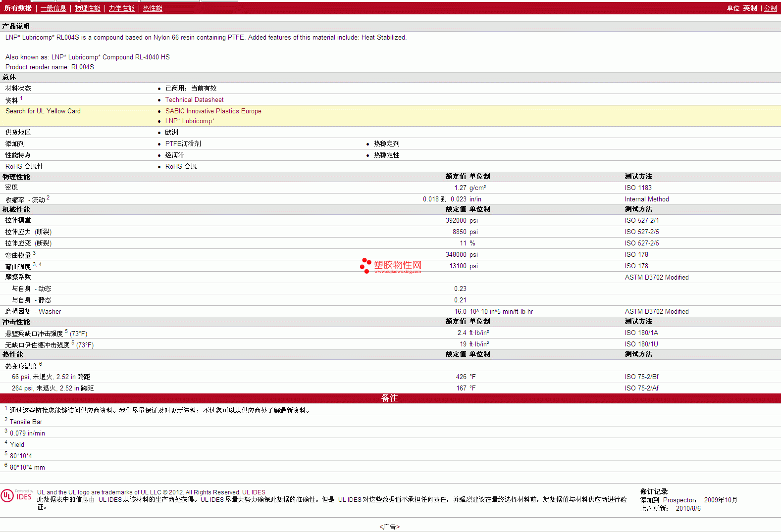Click the 弯曲模量 row label
The height and width of the screenshot is (532, 781).
(18, 255)
